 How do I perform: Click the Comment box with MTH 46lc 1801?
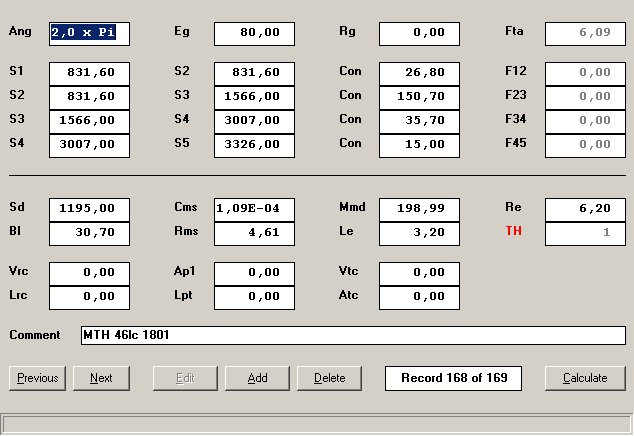353,335
